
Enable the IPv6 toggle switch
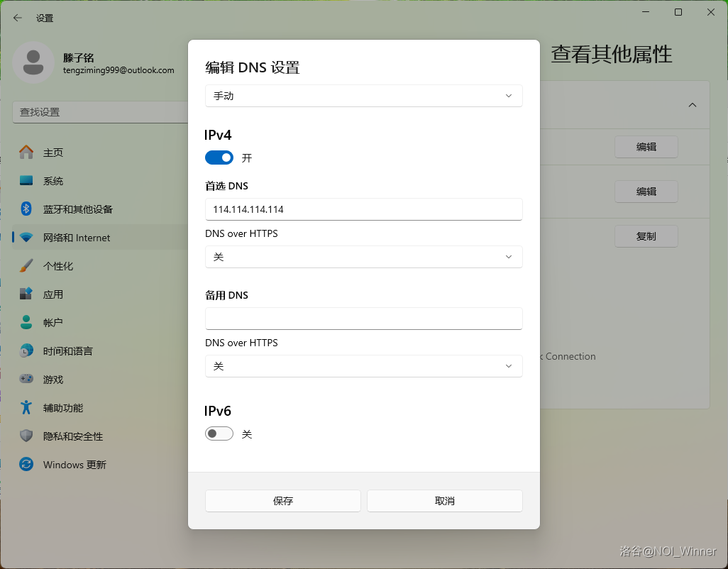pos(219,433)
